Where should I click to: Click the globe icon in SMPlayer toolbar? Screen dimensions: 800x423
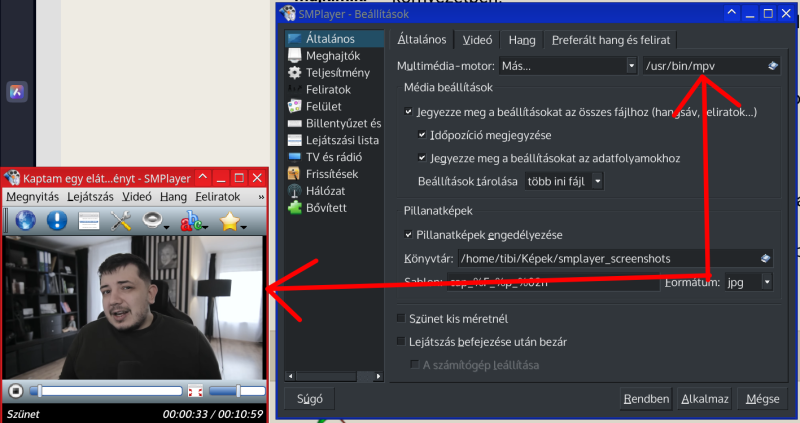pyautogui.click(x=26, y=221)
